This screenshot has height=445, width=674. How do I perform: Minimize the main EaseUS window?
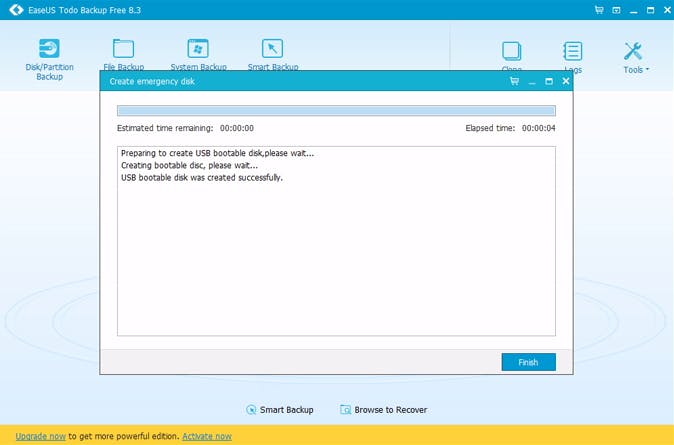[x=633, y=10]
